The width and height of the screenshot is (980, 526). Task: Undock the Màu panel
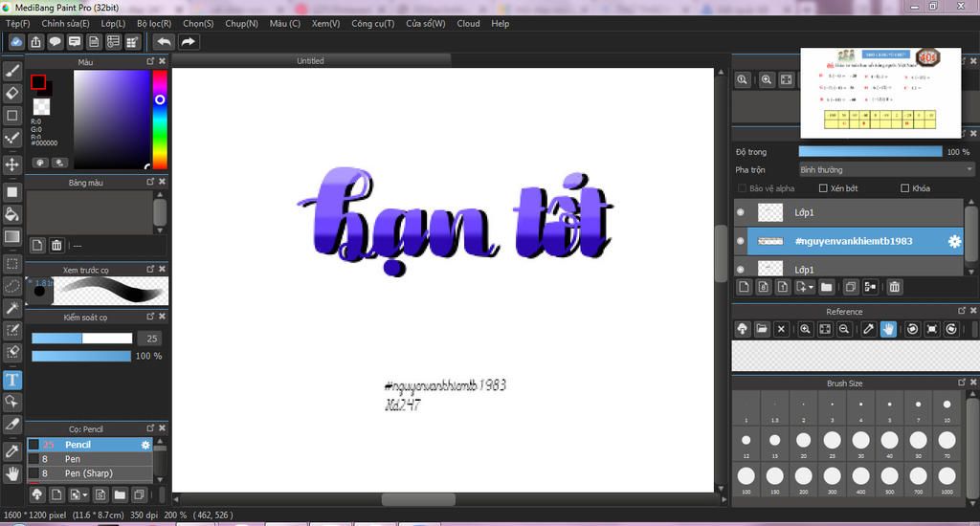(150, 61)
